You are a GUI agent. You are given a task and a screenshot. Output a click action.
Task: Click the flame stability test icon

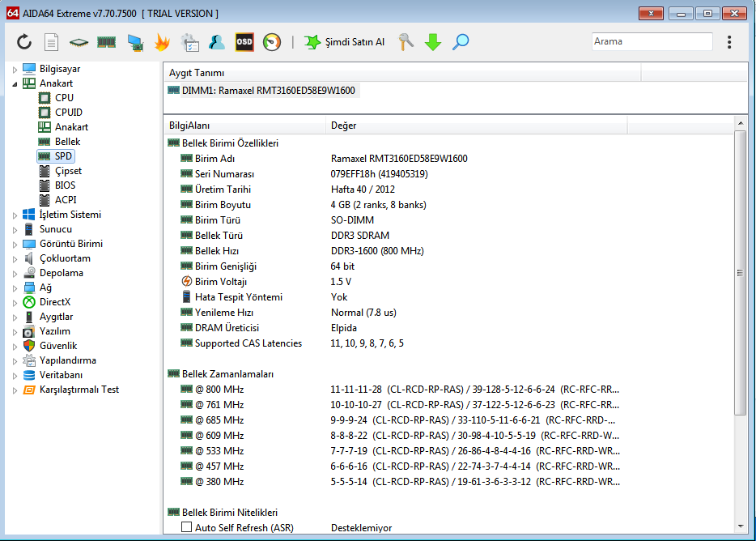click(162, 42)
